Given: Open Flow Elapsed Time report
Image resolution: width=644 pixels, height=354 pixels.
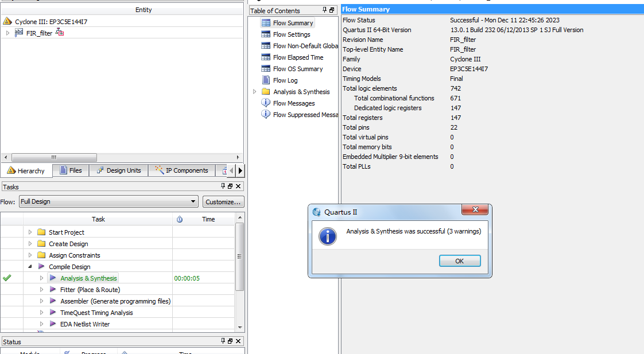Looking at the screenshot, I should 298,57.
